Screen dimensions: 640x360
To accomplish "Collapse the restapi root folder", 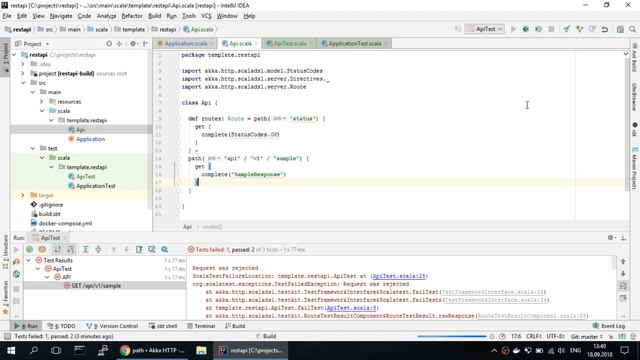I will coord(14,55).
